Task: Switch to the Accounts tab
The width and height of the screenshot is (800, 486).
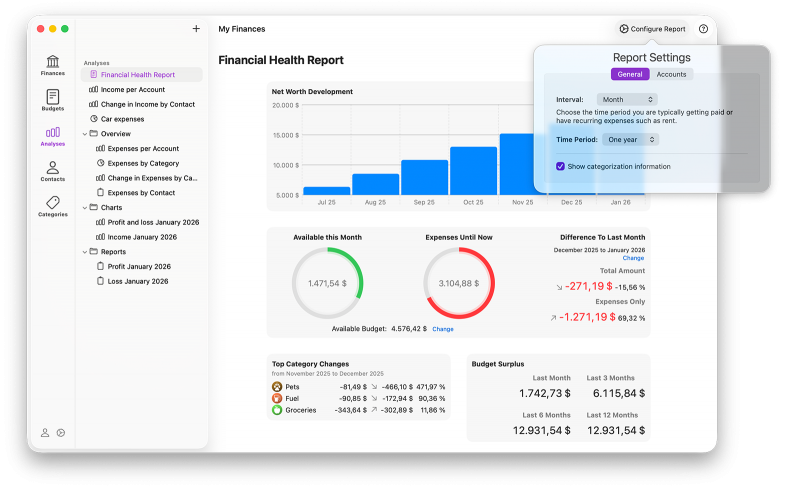Action: tap(671, 74)
